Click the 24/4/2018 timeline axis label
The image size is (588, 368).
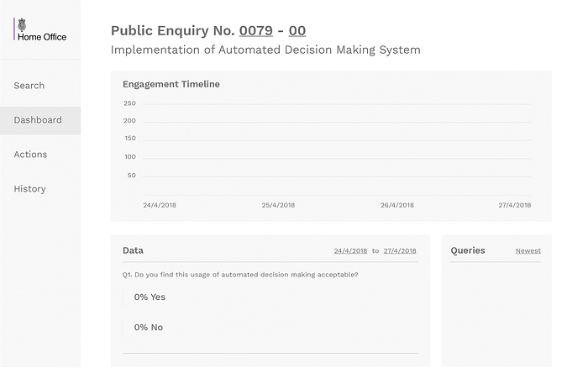click(160, 205)
